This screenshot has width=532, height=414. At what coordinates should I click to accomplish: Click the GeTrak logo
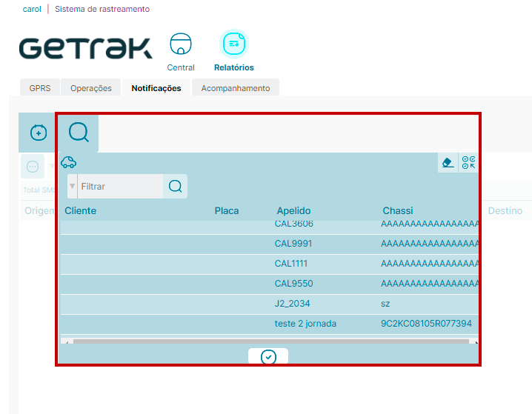point(85,48)
